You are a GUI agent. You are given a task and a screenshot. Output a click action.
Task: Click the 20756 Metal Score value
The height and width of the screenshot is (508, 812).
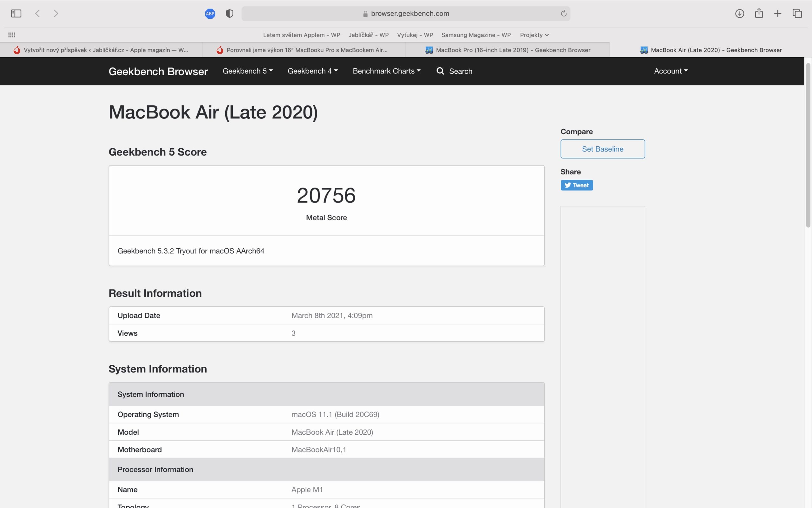click(x=326, y=195)
